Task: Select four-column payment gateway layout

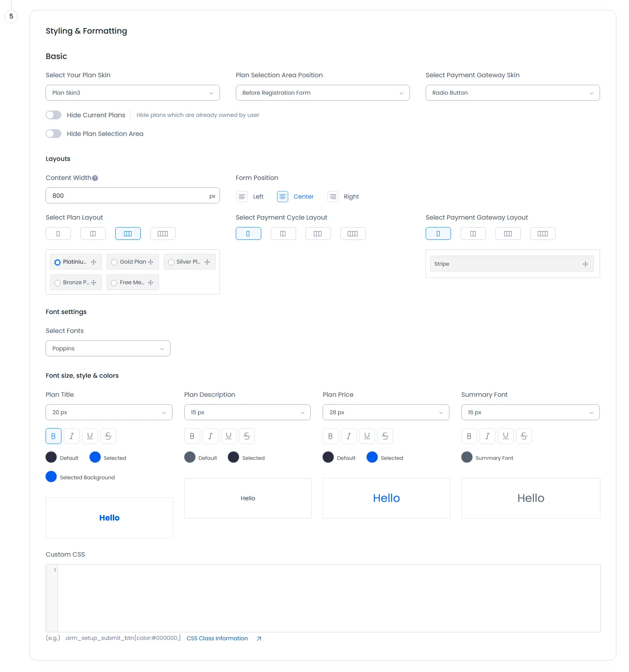Action: [543, 234]
